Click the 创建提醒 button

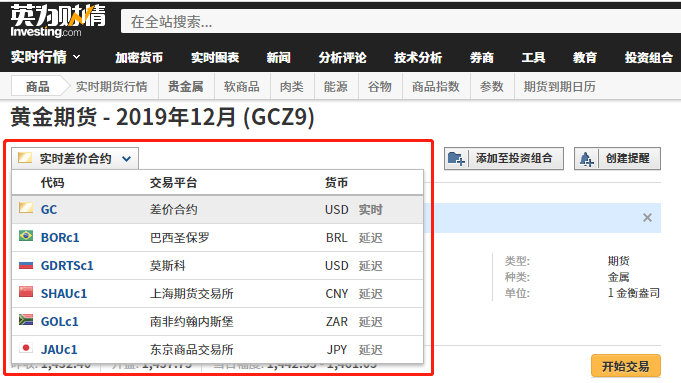click(617, 158)
